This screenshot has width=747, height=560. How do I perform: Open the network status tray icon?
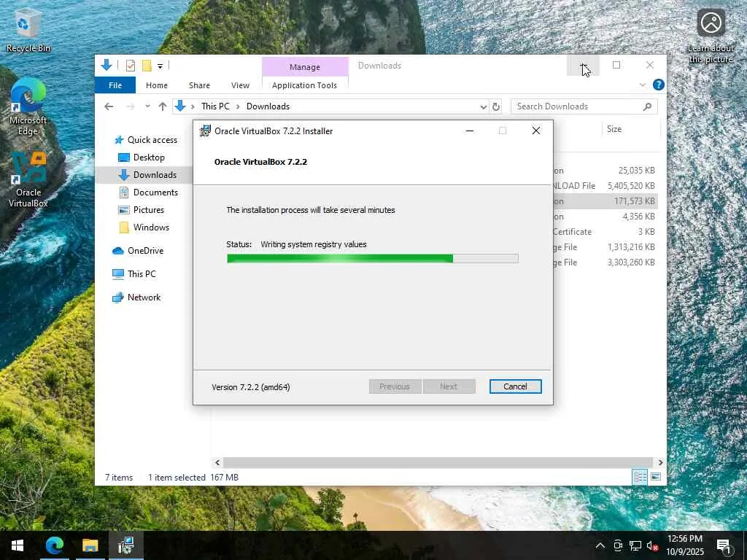(x=635, y=545)
